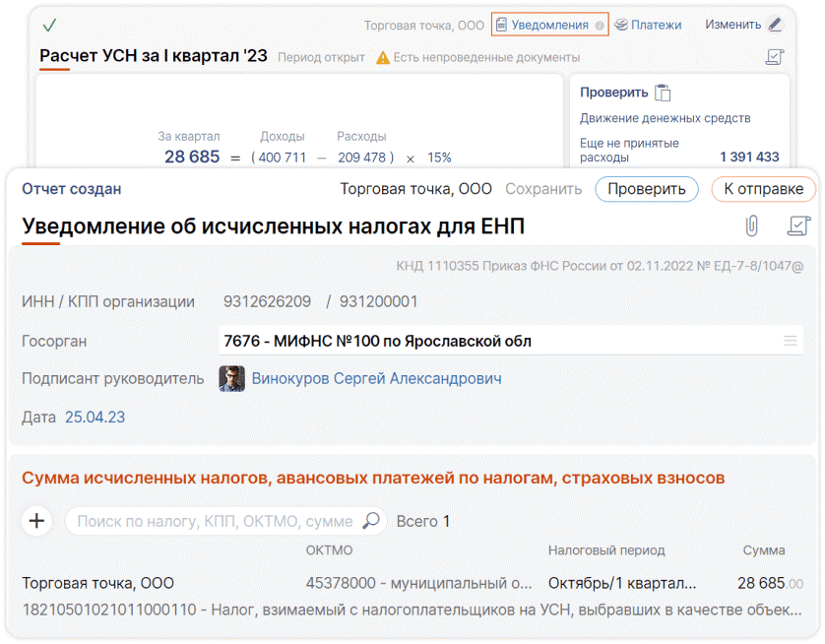Click Винокуров Сергей Александрович avatar
825x644 pixels.
pyautogui.click(x=231, y=378)
